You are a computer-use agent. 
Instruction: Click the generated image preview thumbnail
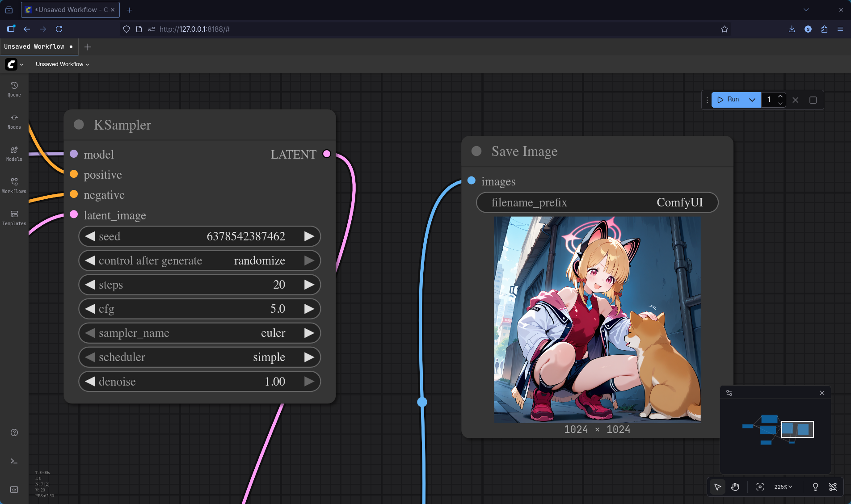[x=597, y=319]
